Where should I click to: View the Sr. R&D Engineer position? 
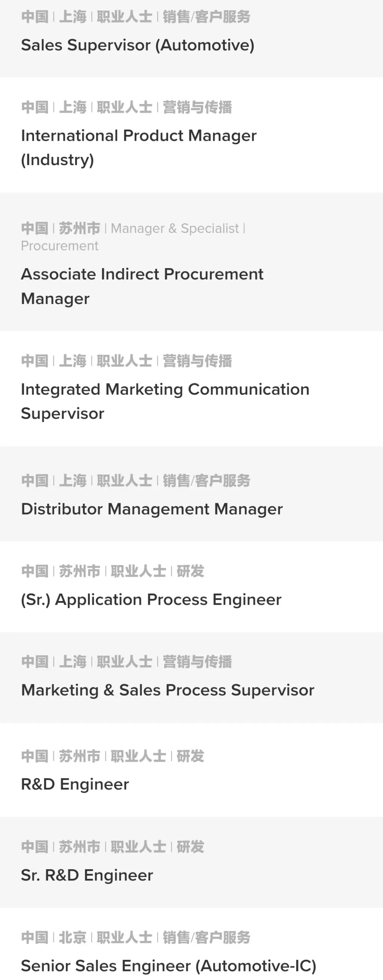pyautogui.click(x=87, y=875)
